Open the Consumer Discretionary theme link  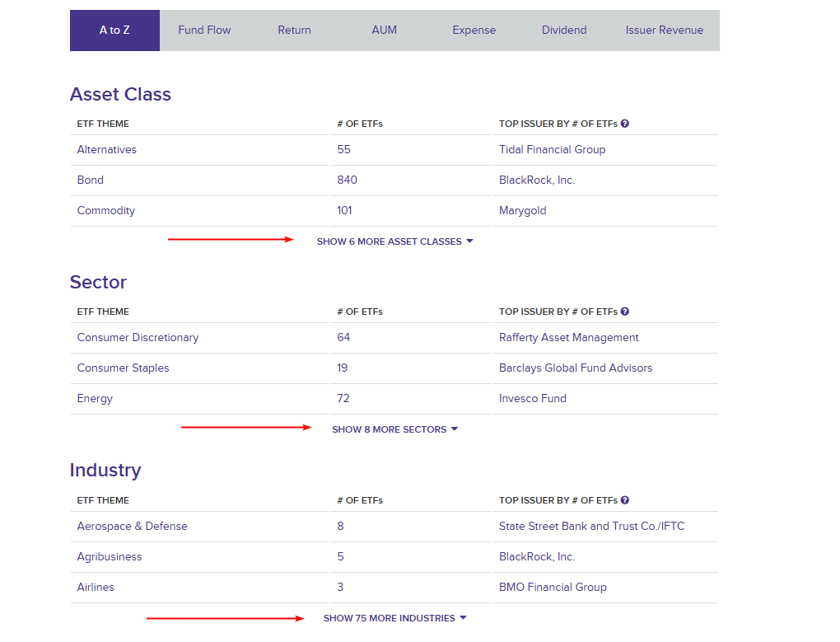tap(138, 338)
